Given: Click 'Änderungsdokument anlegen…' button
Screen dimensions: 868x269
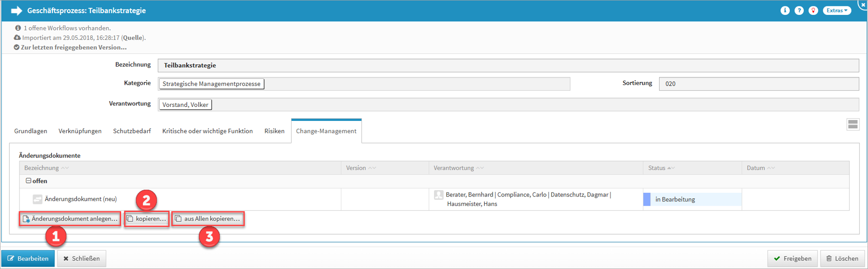Looking at the screenshot, I should pos(70,219).
